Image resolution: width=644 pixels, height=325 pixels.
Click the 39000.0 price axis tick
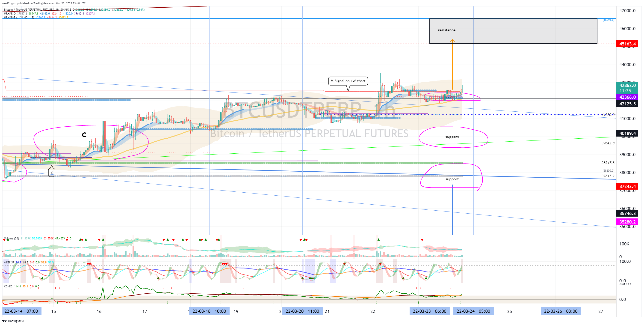coord(627,155)
